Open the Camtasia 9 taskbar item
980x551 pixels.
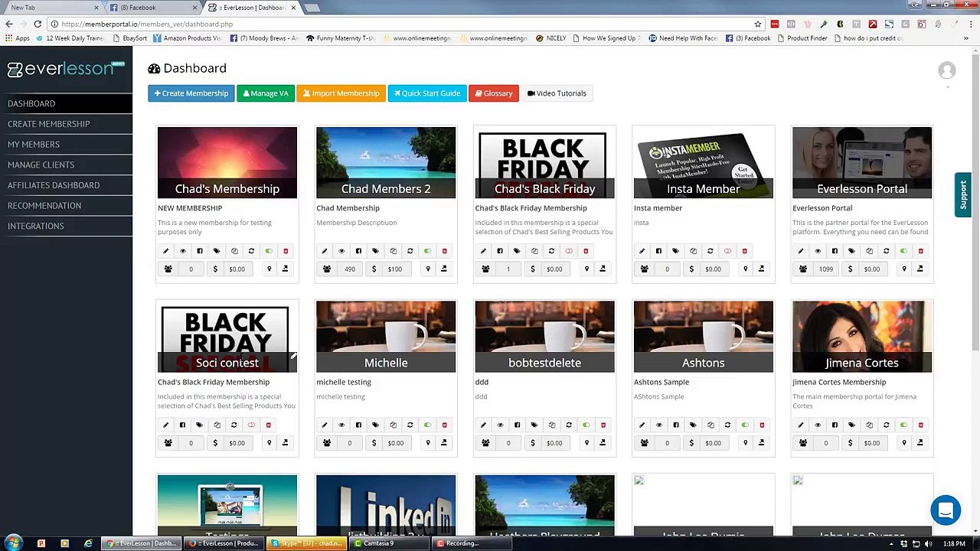click(389, 543)
